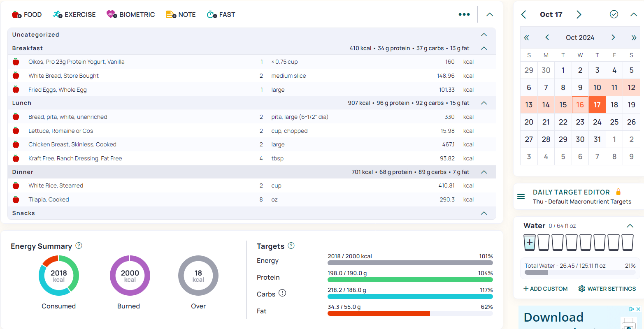Screen dimensions: 644x329
Task: Click apple icon beside Bread, pita
Action: tap(16, 117)
